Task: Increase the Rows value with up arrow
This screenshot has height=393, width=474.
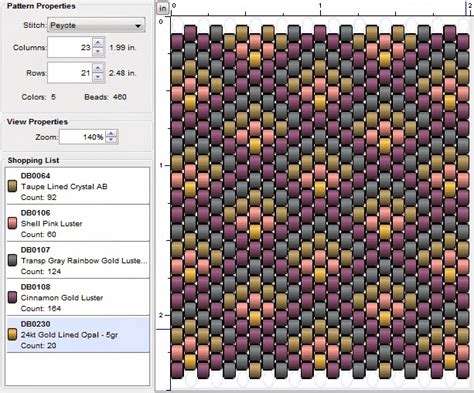Action: pyautogui.click(x=98, y=68)
